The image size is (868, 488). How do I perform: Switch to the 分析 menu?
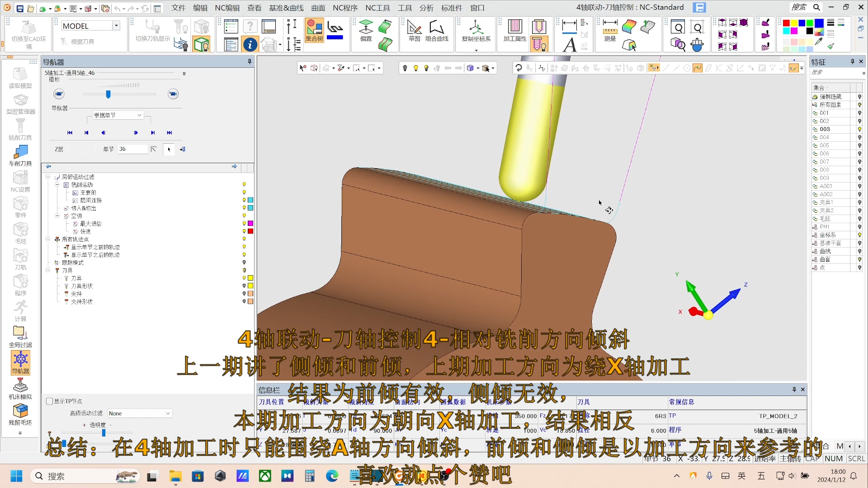click(426, 8)
